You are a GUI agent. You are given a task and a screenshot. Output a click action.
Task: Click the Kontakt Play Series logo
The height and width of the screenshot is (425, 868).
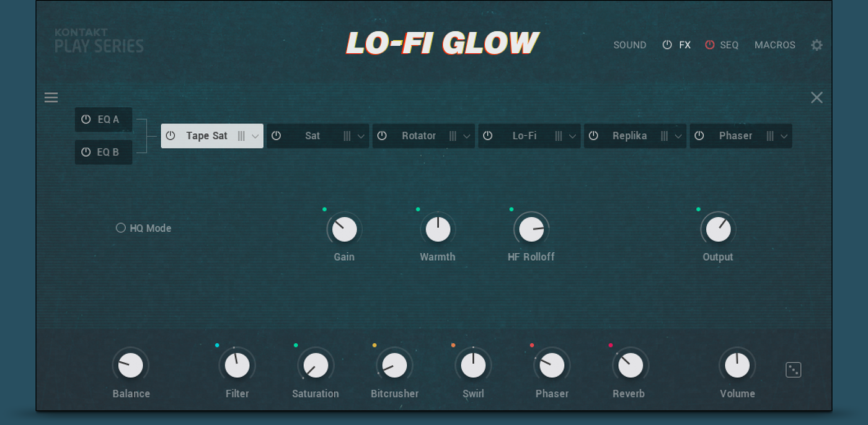pyautogui.click(x=99, y=41)
